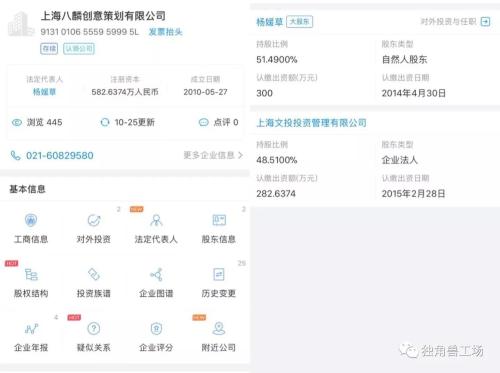Open the 附近公司 icon
Screen dimensions: 500x373
point(219,329)
